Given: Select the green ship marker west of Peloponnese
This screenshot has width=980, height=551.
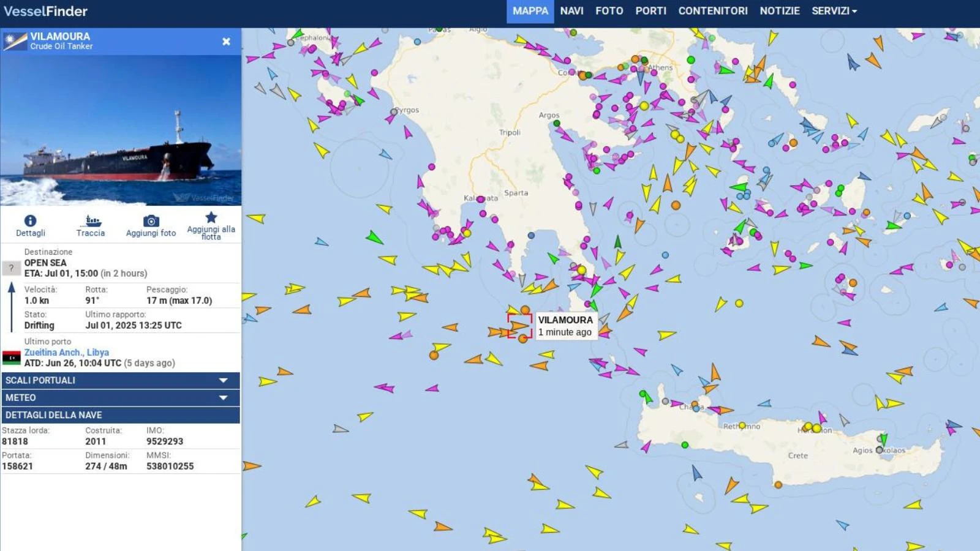Looking at the screenshot, I should (x=374, y=237).
